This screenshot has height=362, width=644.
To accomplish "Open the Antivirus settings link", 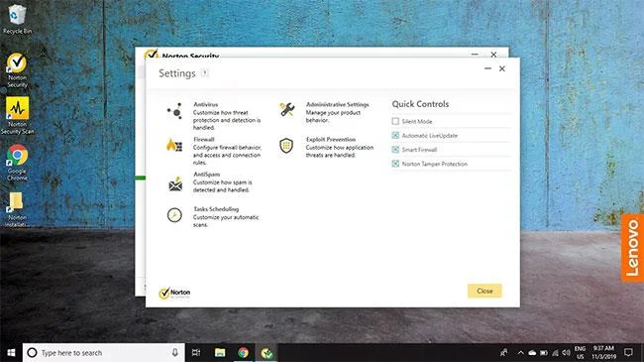I will [x=206, y=104].
